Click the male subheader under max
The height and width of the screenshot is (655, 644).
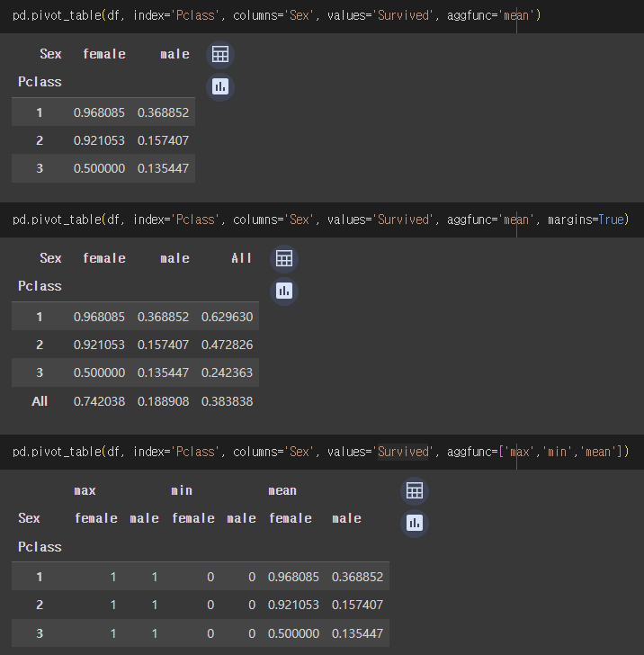tap(144, 518)
